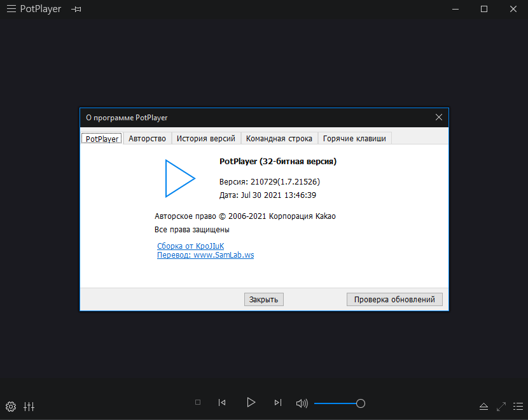Open the Командная строка tab
Viewport: 528px width, 420px height.
point(279,139)
